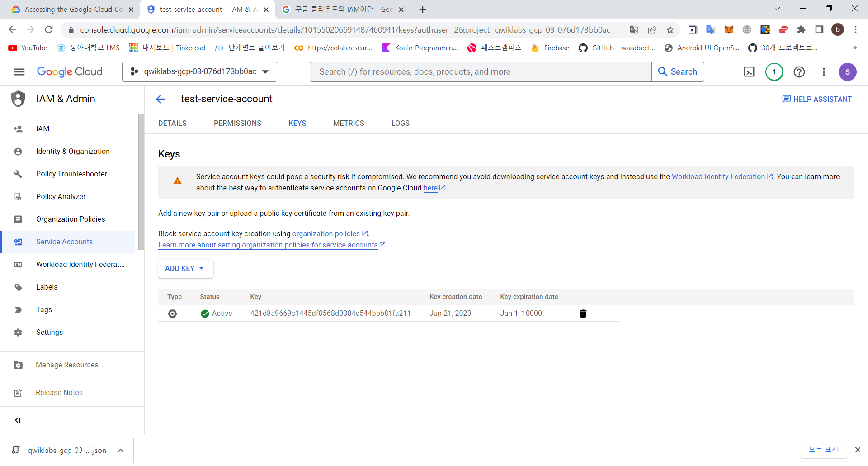868x466 pixels.
Task: Open Identity & Organization
Action: click(68, 152)
